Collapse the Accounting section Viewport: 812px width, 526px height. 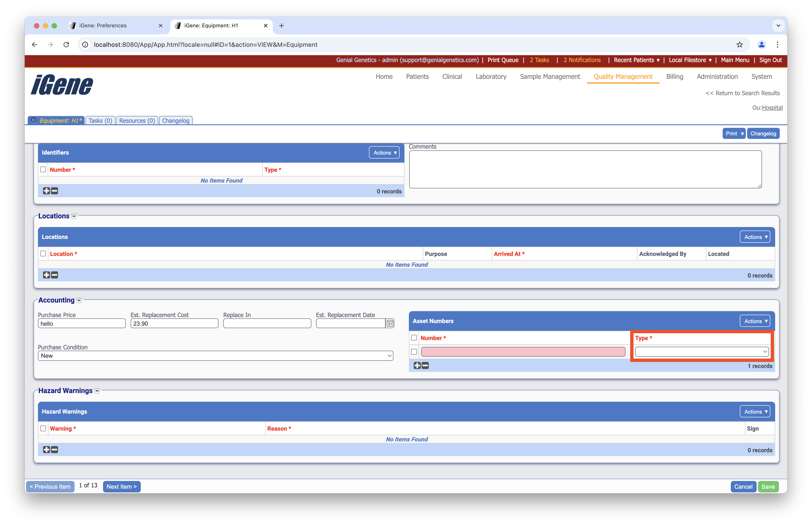click(x=79, y=300)
